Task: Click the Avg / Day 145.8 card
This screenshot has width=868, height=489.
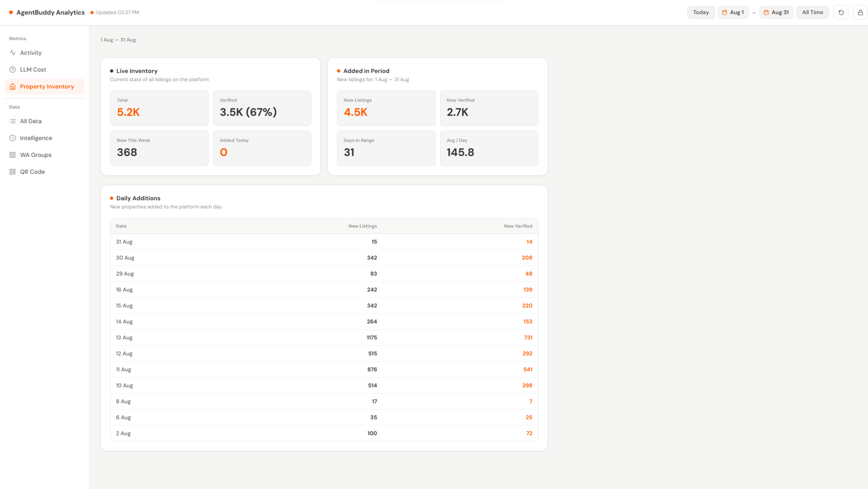Action: click(x=489, y=148)
